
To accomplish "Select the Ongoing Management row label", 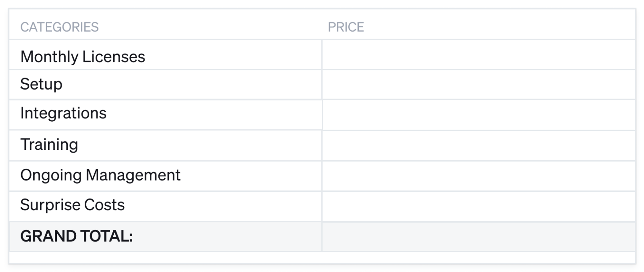I will pos(100,175).
